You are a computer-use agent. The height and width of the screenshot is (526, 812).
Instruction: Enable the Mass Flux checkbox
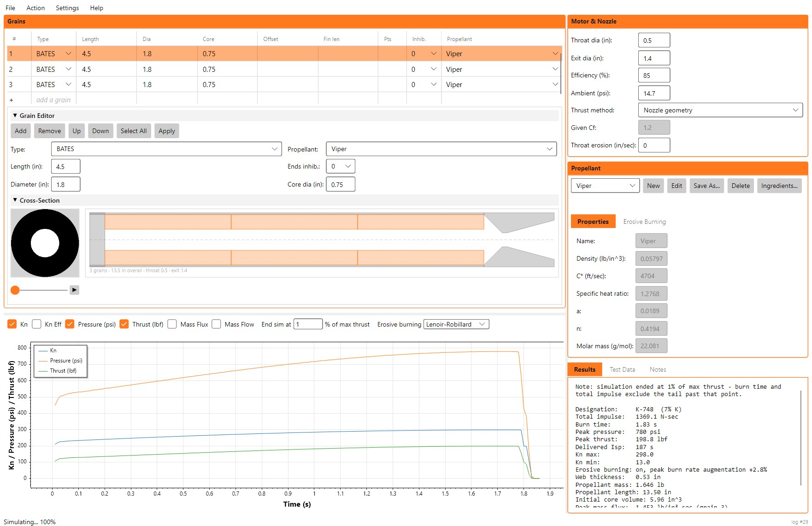tap(172, 324)
